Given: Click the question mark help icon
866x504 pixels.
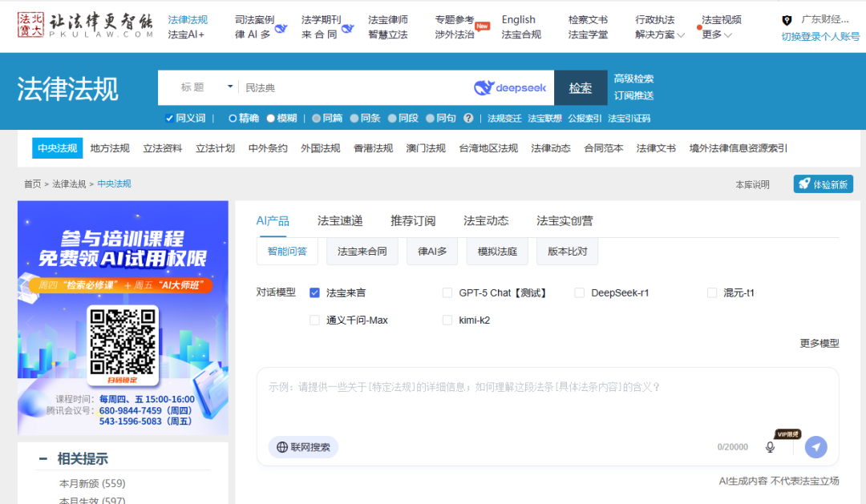Looking at the screenshot, I should [x=468, y=118].
